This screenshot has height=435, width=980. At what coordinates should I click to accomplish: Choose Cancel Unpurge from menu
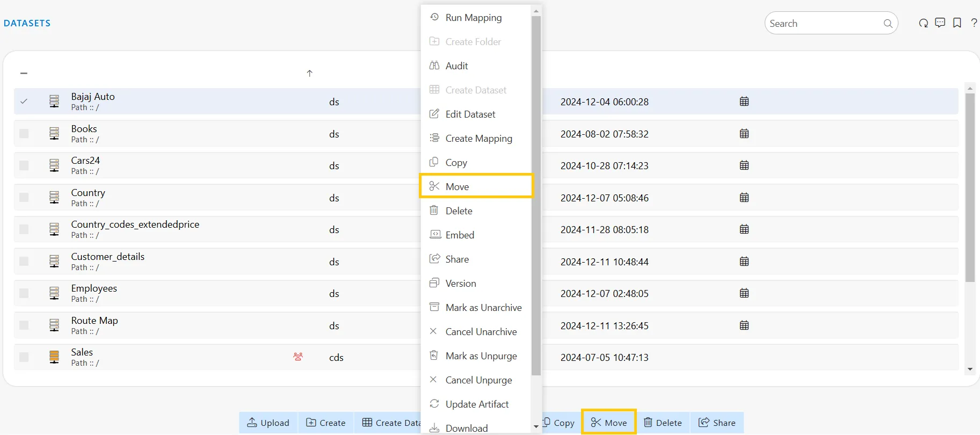[x=476, y=380]
